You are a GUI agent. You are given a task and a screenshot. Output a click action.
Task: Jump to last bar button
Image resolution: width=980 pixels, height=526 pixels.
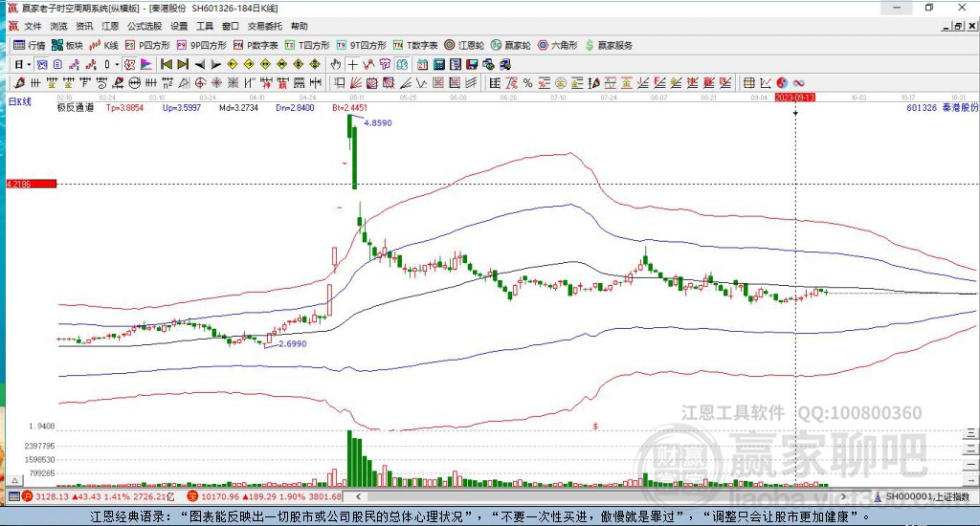183,64
